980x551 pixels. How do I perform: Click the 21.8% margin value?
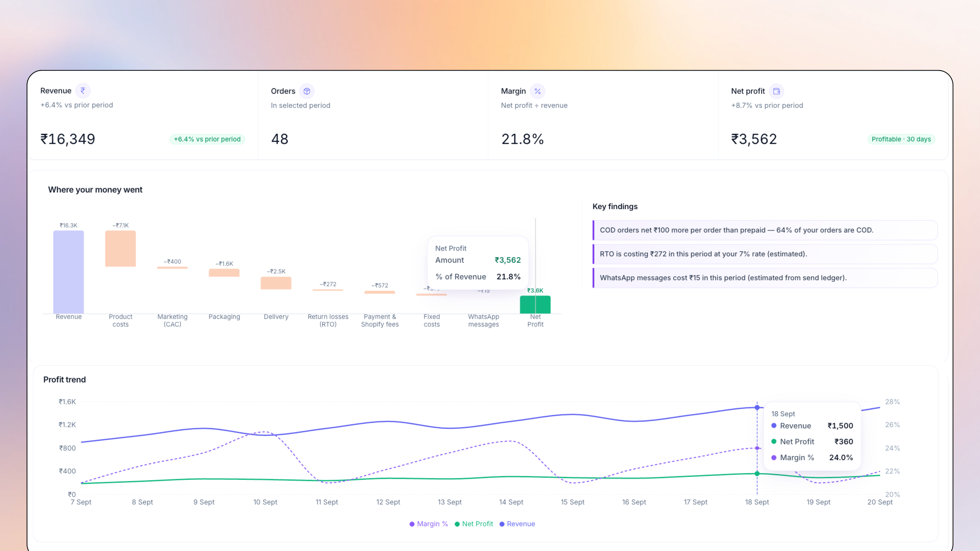click(x=522, y=139)
